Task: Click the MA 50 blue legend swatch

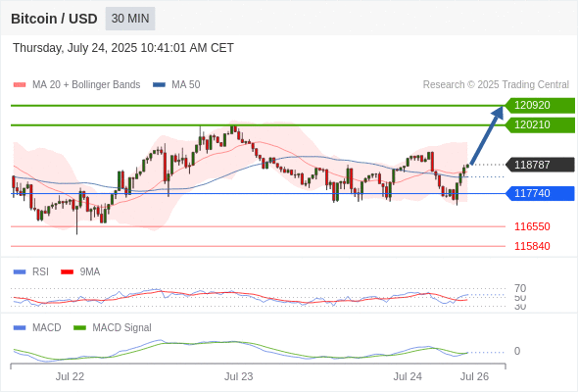Action: (160, 85)
